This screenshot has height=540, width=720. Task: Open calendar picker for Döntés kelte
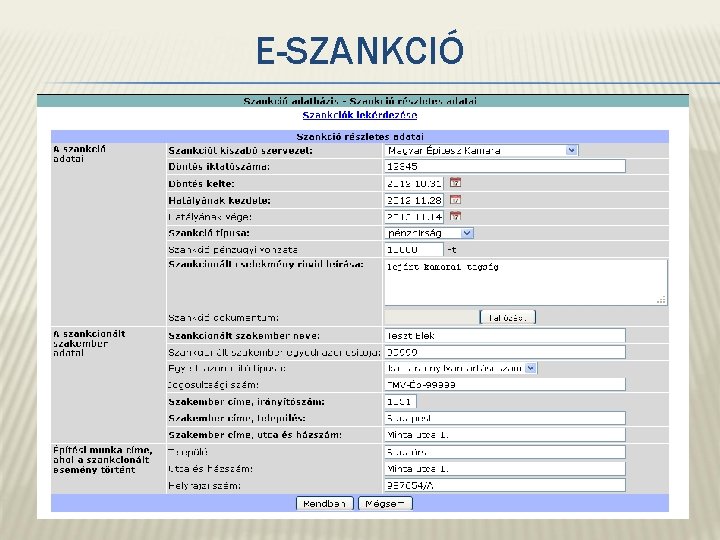click(x=455, y=183)
